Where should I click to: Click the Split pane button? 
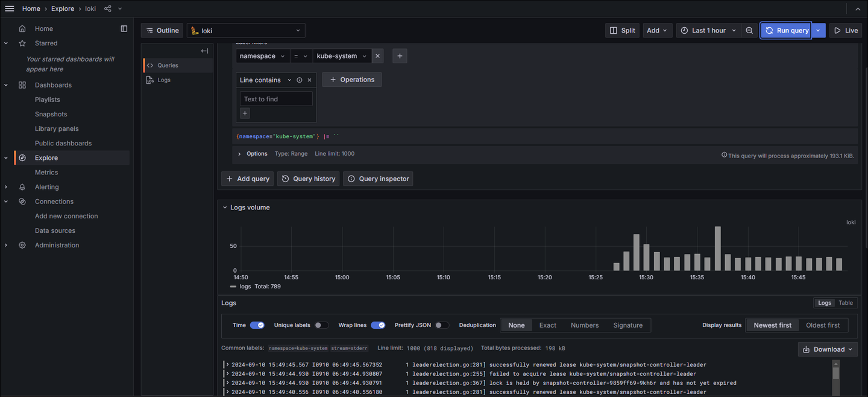tap(622, 30)
